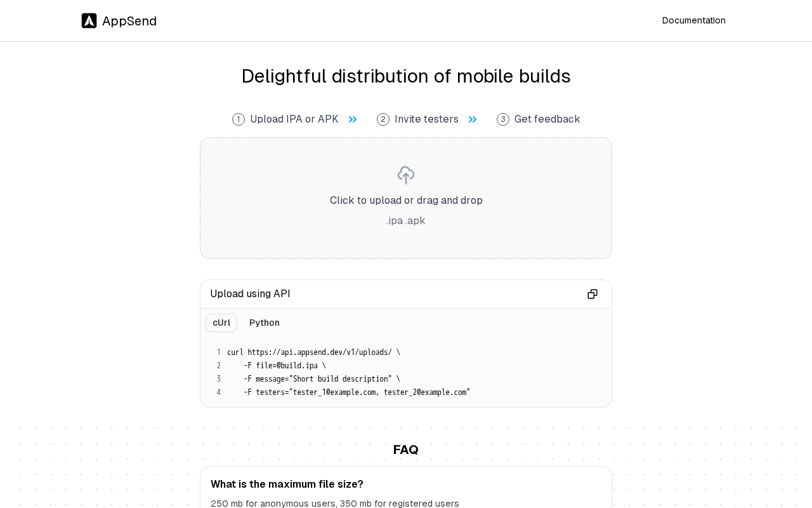Image resolution: width=812 pixels, height=508 pixels.
Task: Click the "Upload using API" header
Action: pos(251,294)
